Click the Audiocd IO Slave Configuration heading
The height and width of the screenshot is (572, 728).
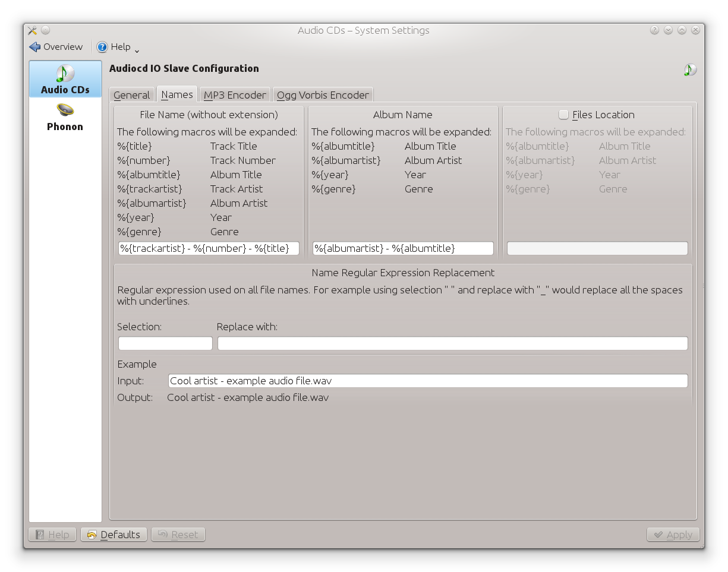tap(184, 68)
